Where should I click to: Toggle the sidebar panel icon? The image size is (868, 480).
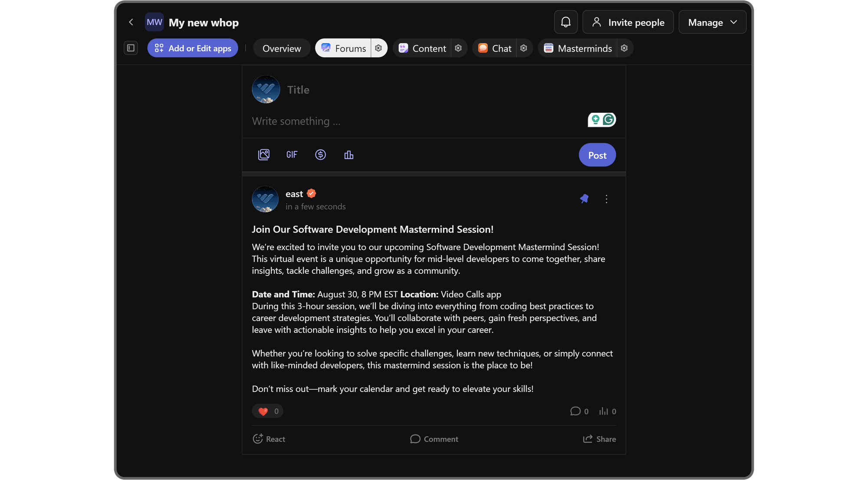[x=131, y=48]
